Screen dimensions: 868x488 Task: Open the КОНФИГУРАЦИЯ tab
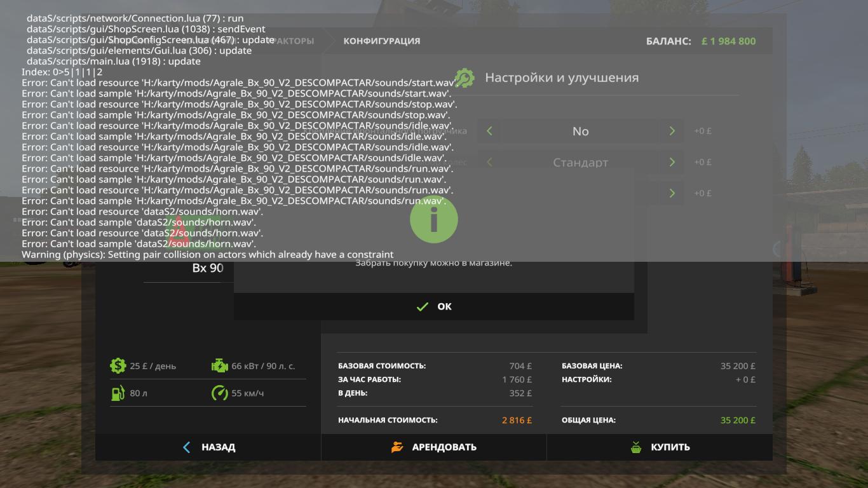(x=381, y=41)
